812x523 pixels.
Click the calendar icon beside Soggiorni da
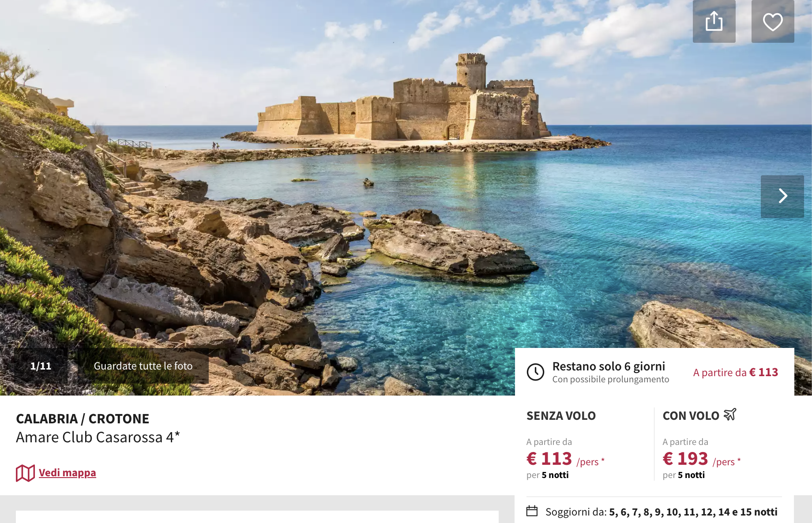pos(532,511)
